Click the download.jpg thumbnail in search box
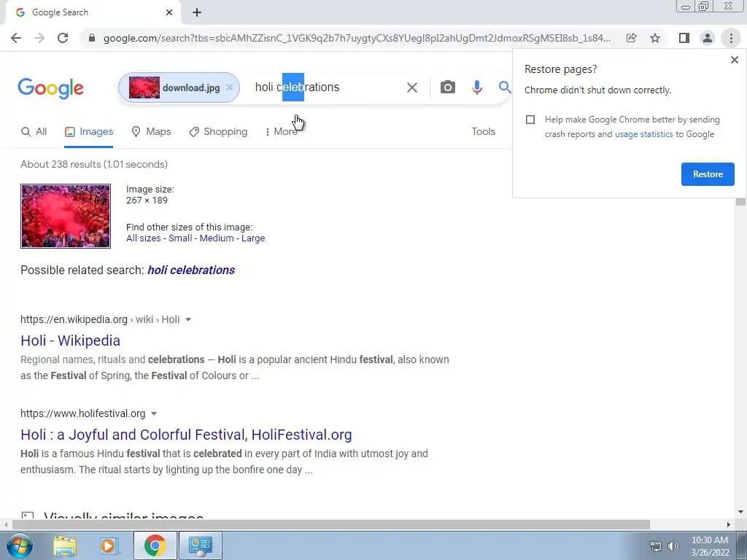The width and height of the screenshot is (747, 560). click(x=144, y=87)
